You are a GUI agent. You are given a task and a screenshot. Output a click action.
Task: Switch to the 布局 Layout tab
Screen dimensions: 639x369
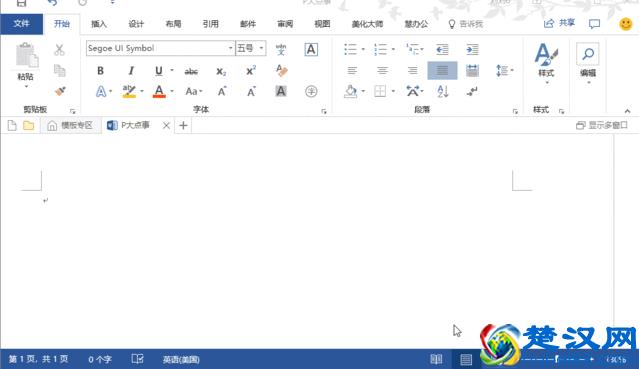[173, 24]
